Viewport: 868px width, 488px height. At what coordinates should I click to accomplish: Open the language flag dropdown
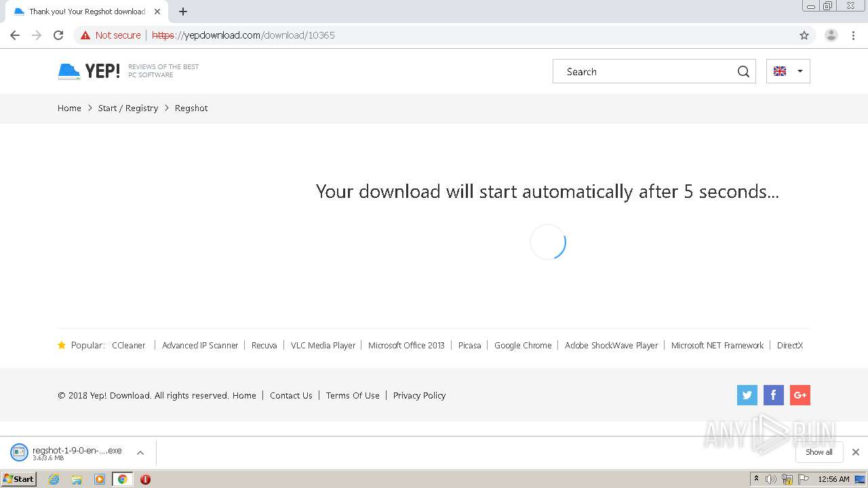point(788,71)
